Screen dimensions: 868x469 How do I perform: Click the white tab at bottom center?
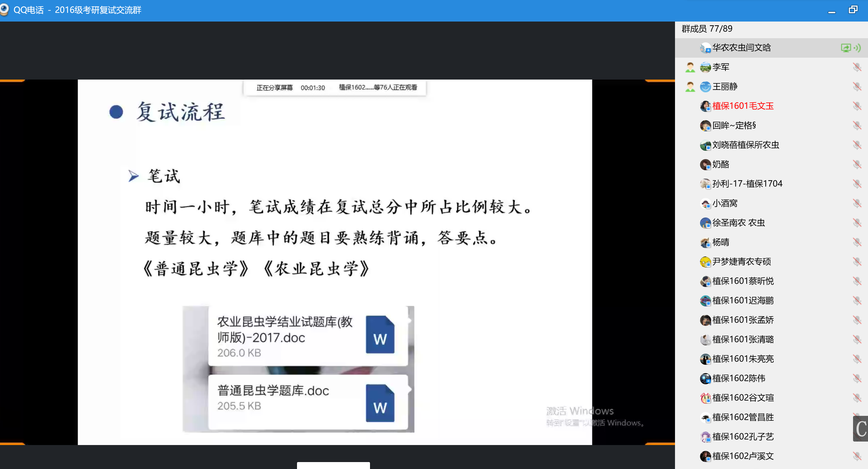pyautogui.click(x=333, y=466)
